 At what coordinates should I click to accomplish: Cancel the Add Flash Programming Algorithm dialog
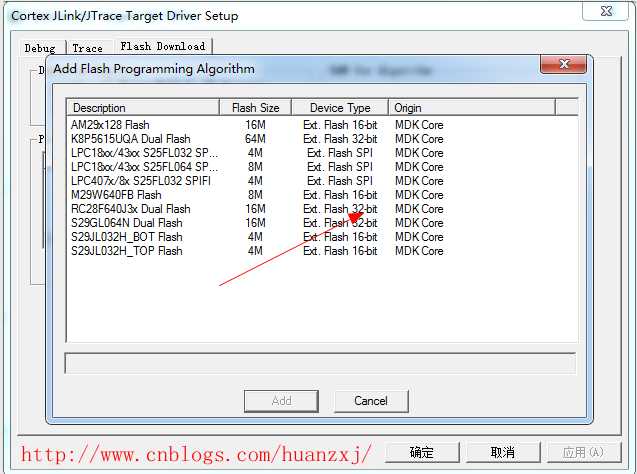[371, 401]
